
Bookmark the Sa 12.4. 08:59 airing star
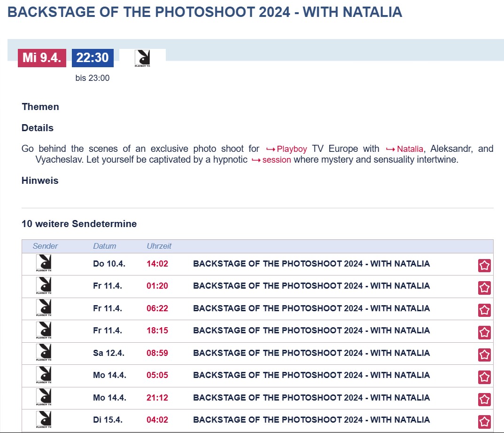484,355
